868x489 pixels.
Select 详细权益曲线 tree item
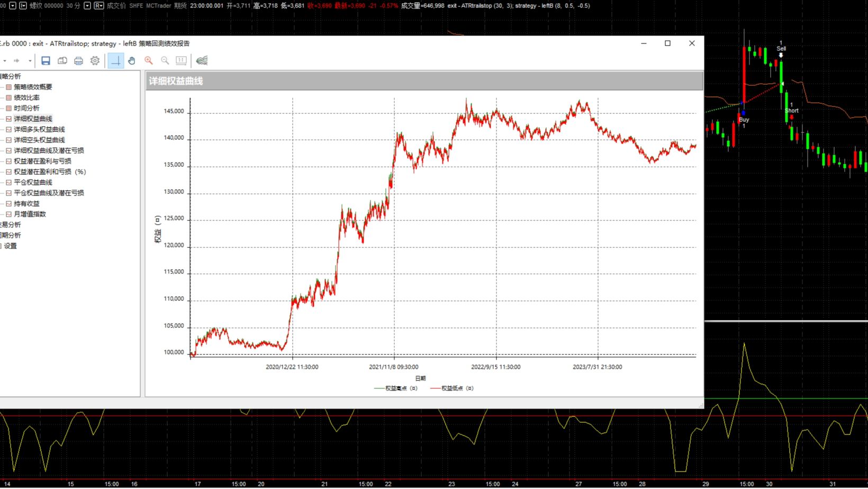pyautogui.click(x=33, y=119)
